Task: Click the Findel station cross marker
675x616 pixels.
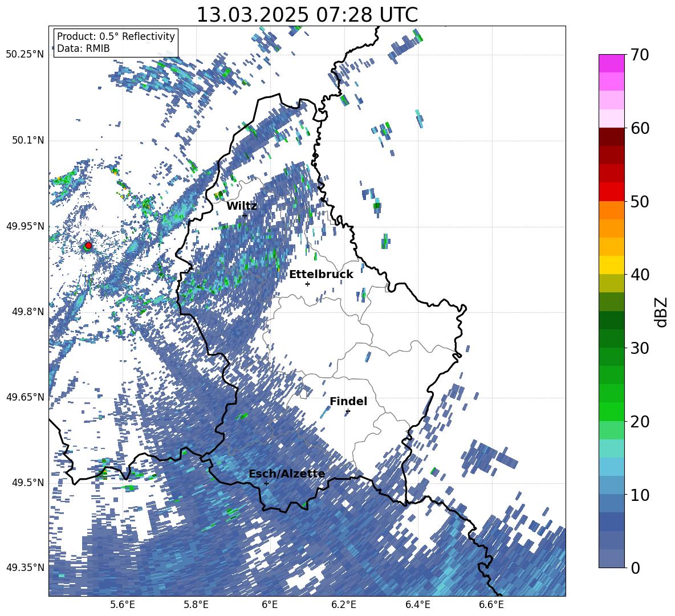Action: coord(348,411)
